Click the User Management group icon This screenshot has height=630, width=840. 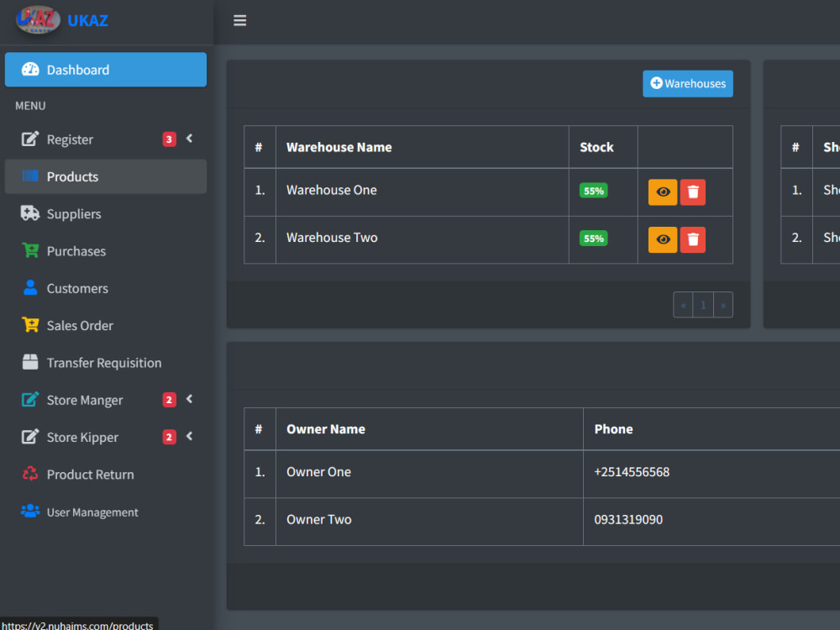click(x=30, y=512)
